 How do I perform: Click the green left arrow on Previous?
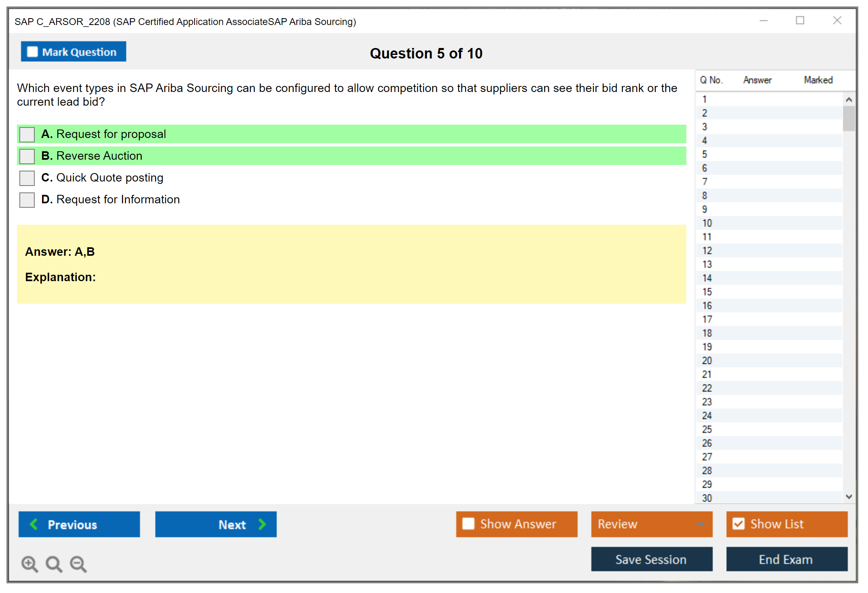pyautogui.click(x=34, y=524)
